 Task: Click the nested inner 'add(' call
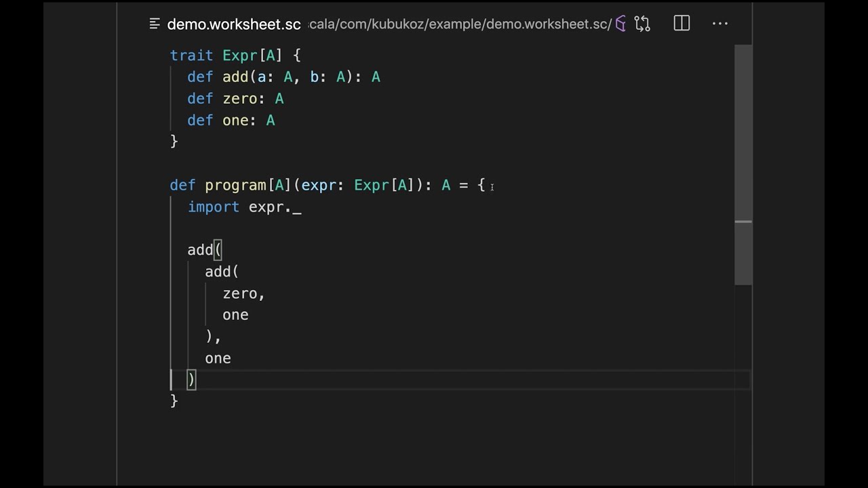pos(222,272)
